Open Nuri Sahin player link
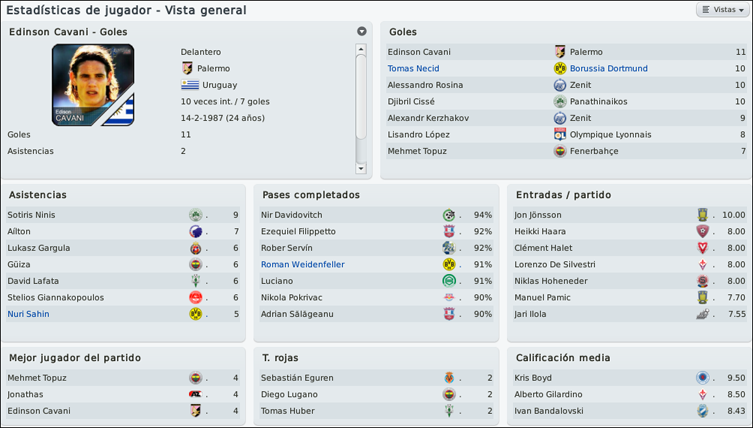The height and width of the screenshot is (428, 753). (28, 314)
